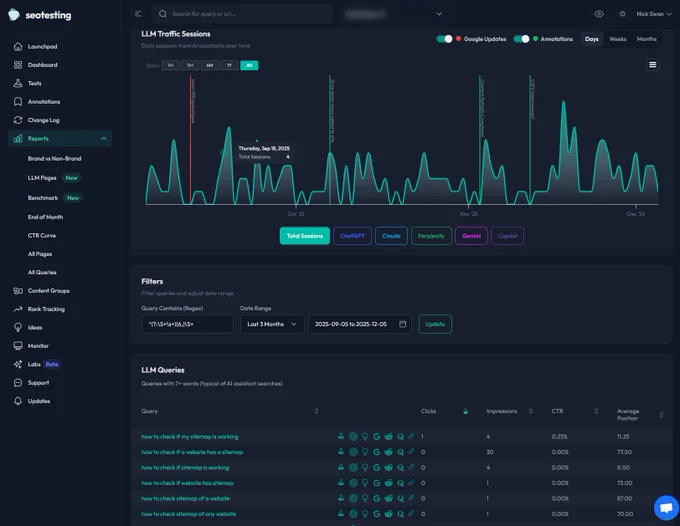Click the Query Contains regex input field
Image resolution: width=680 pixels, height=526 pixels.
tap(187, 324)
